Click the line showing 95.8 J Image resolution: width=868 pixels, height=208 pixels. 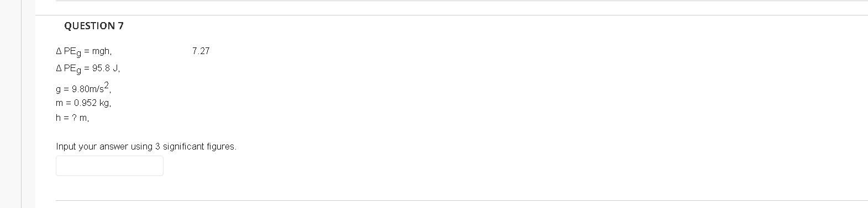point(88,69)
